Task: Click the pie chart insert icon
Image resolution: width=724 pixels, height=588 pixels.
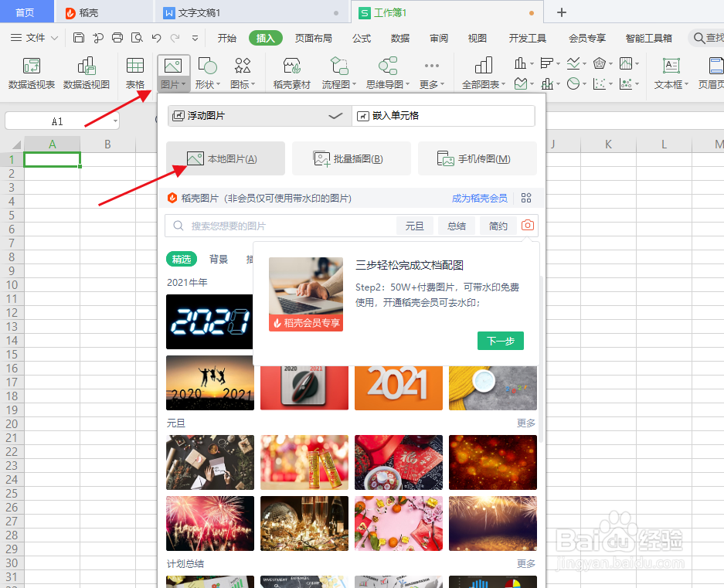Action: click(573, 82)
